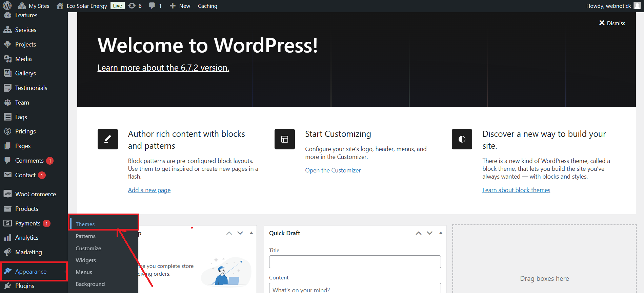Click the pencil icon for authoring content

[107, 139]
